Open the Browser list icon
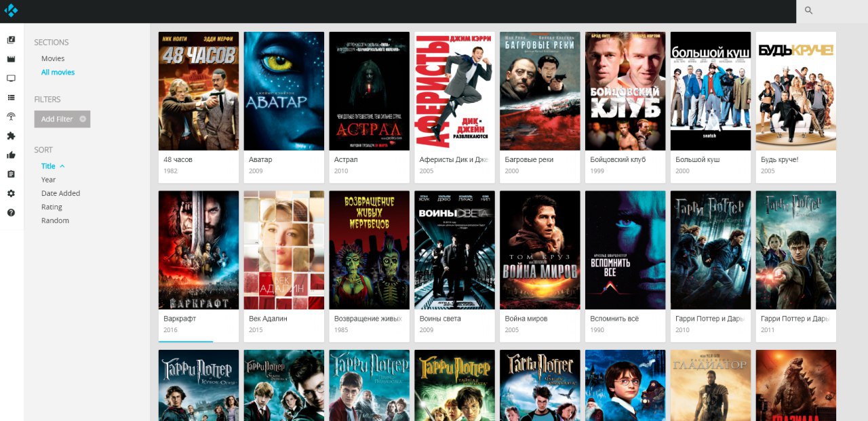Image resolution: width=868 pixels, height=421 pixels. 11,98
